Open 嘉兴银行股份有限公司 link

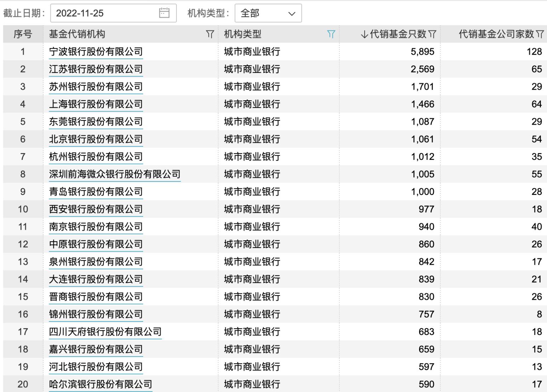96,349
